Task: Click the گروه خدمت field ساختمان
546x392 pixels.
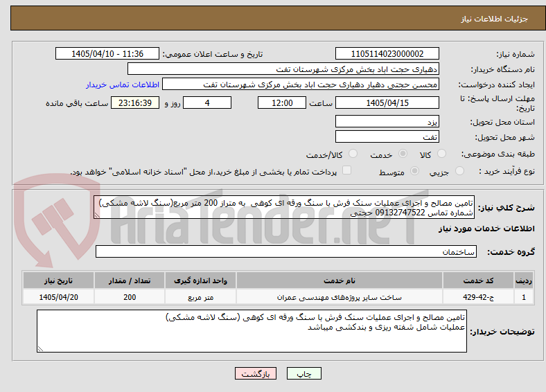Action: 286,251
